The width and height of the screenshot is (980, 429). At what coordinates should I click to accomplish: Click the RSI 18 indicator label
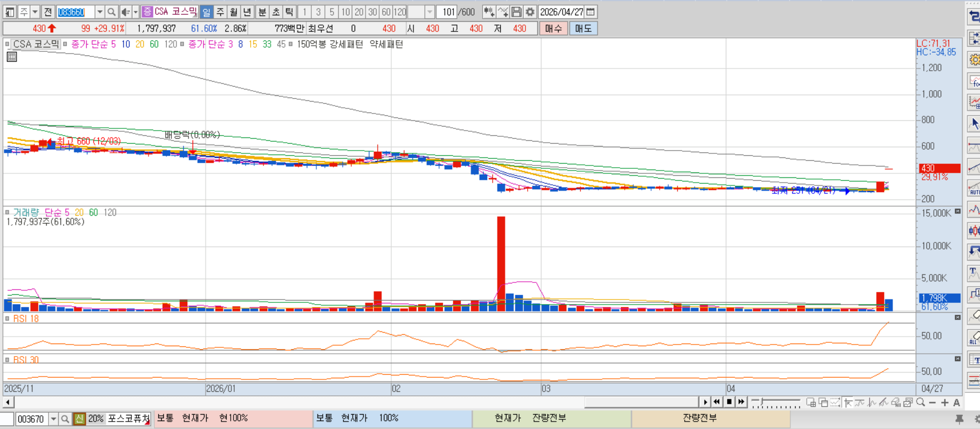click(26, 318)
